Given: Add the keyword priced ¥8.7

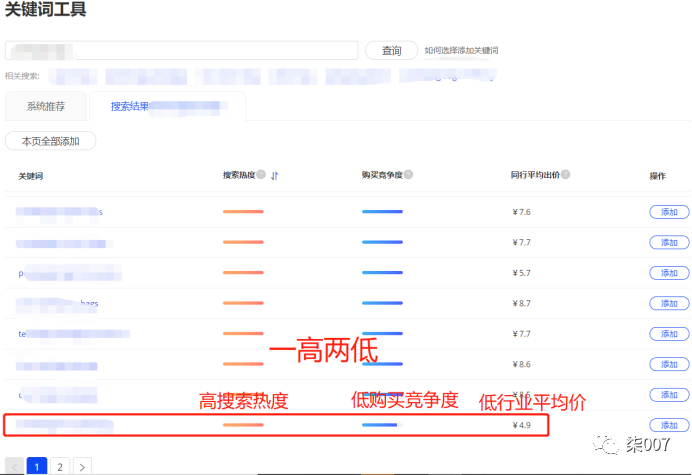Looking at the screenshot, I should [x=669, y=303].
